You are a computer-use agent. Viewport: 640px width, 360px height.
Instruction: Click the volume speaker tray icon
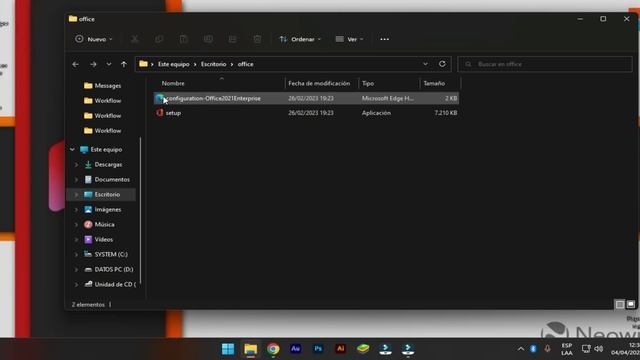(x=599, y=349)
